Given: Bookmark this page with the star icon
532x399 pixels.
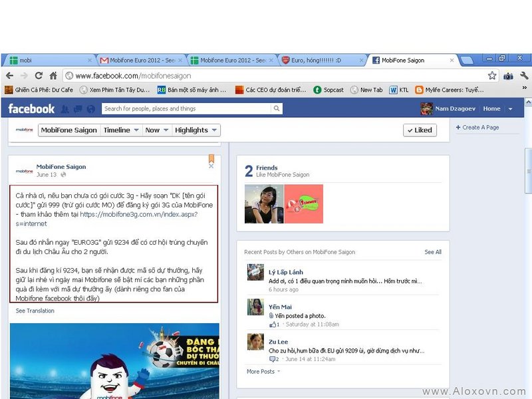Looking at the screenshot, I should (x=492, y=76).
